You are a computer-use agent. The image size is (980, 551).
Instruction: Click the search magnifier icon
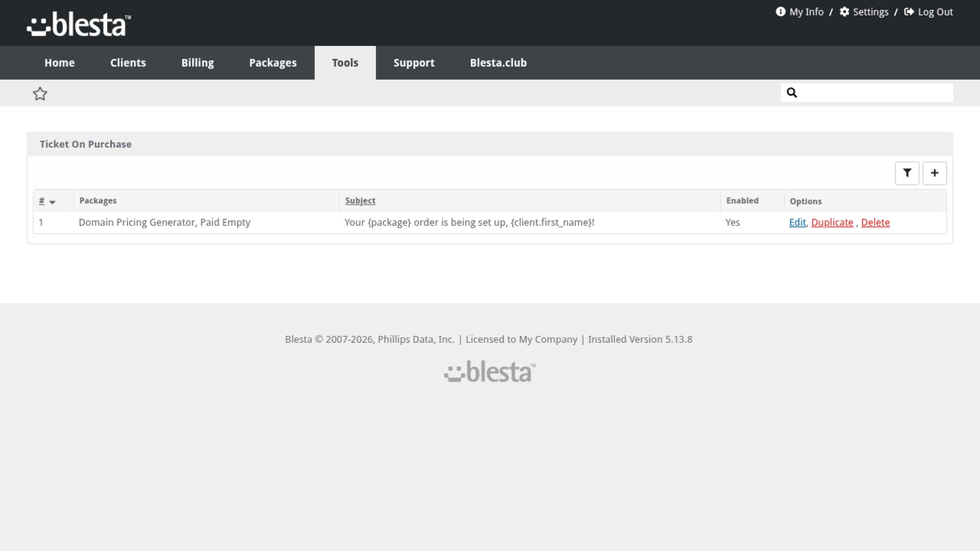pos(792,92)
